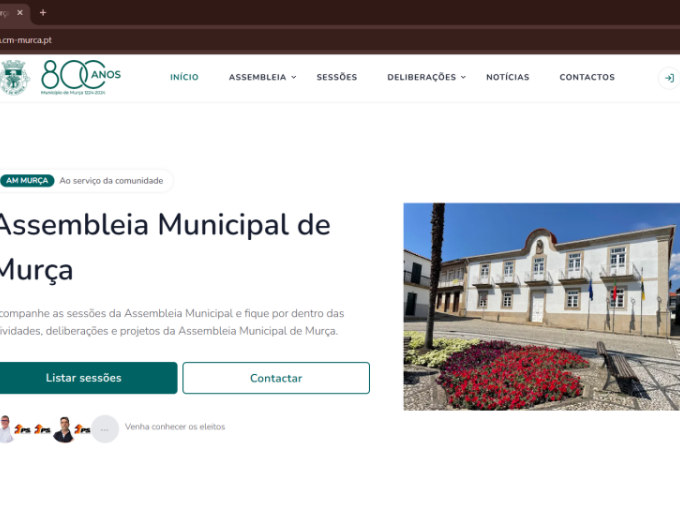The width and height of the screenshot is (680, 510).
Task: Click the PS party logo right of dark-shirt avatar
Action: tap(82, 429)
